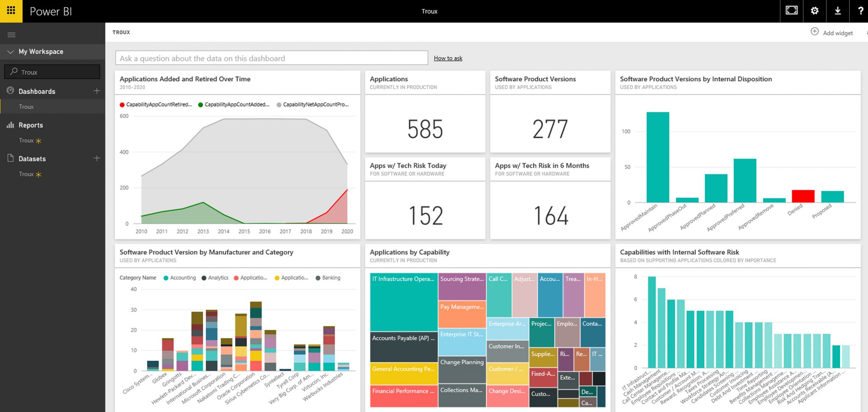
Task: Open help using the question mark icon
Action: (861, 11)
